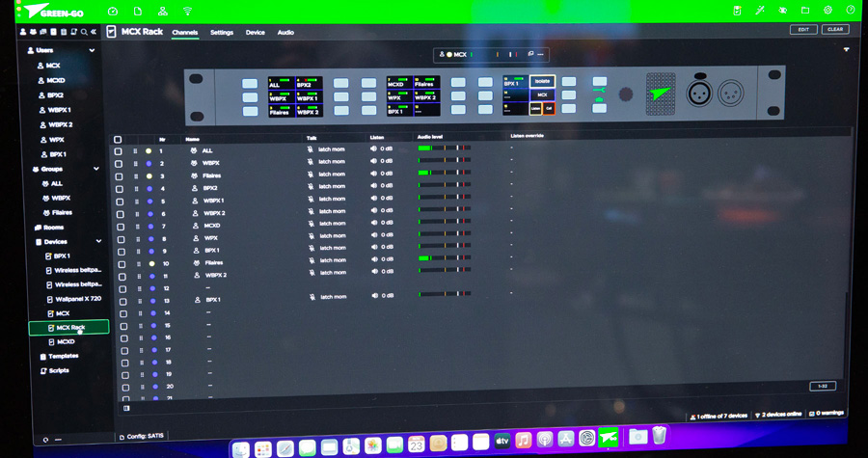Click the talk mute icon in the ALL row

pyautogui.click(x=311, y=149)
